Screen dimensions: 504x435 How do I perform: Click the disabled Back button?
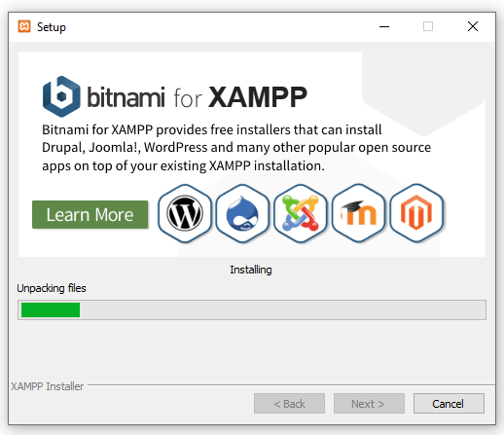(289, 404)
